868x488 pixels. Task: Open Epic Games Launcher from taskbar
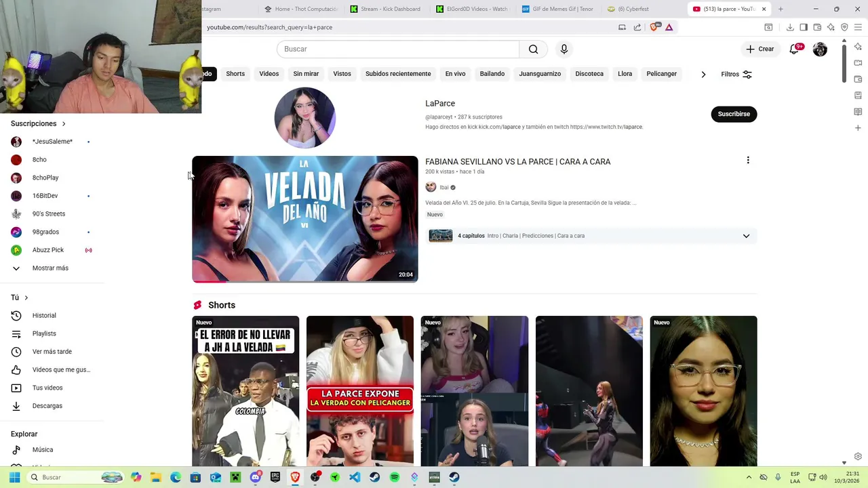[x=275, y=477]
